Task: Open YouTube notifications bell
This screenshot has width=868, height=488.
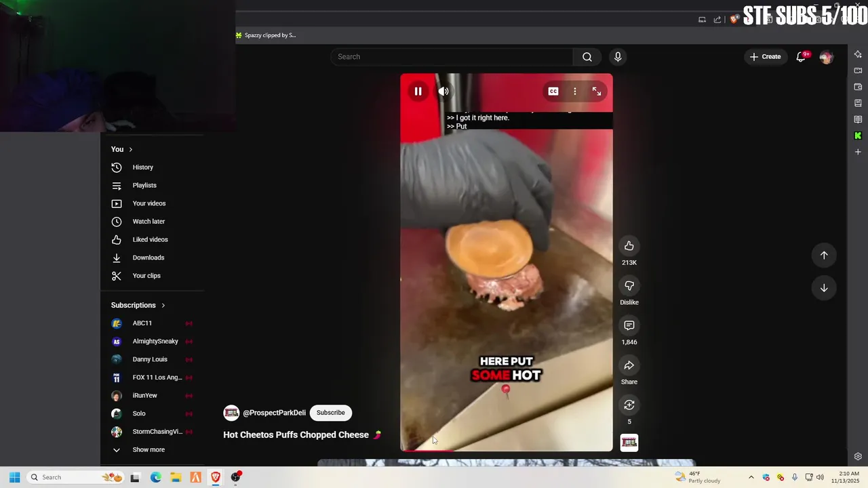Action: pyautogui.click(x=801, y=57)
